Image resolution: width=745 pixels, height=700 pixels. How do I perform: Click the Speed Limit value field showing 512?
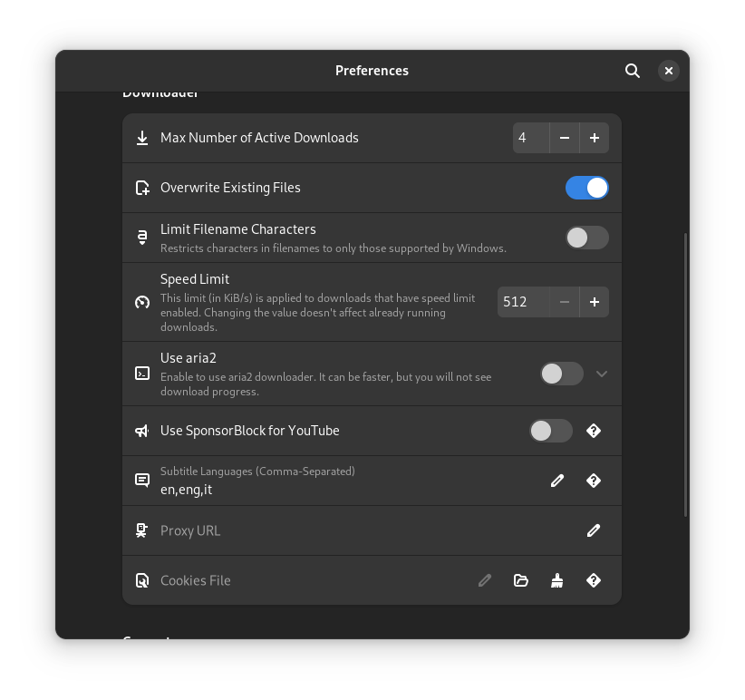coord(523,302)
